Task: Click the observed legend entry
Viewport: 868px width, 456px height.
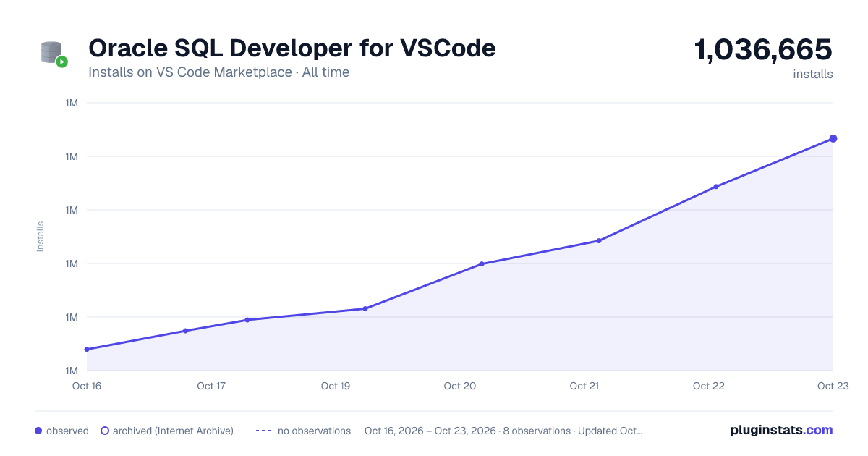Action: [61, 431]
